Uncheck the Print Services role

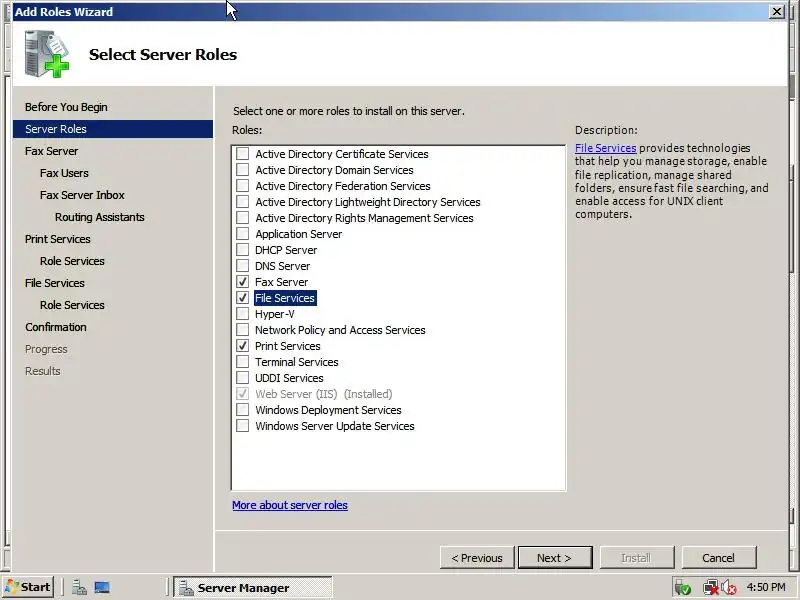pyautogui.click(x=243, y=345)
